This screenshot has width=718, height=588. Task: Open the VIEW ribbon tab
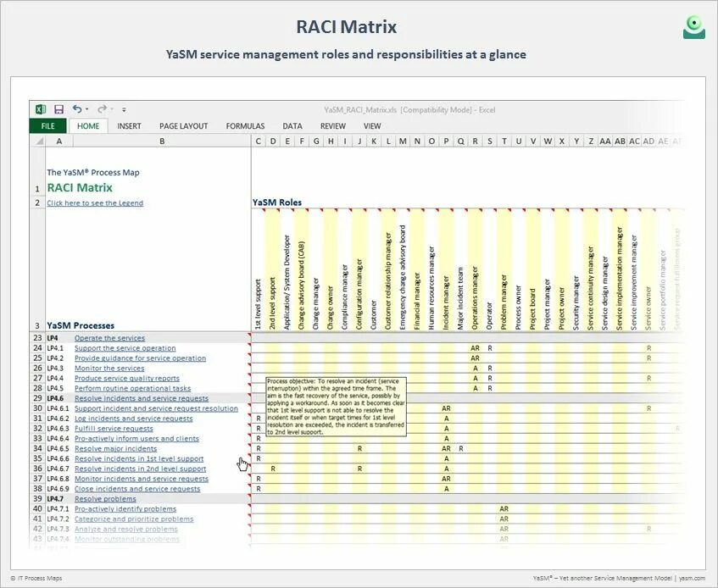pos(372,126)
